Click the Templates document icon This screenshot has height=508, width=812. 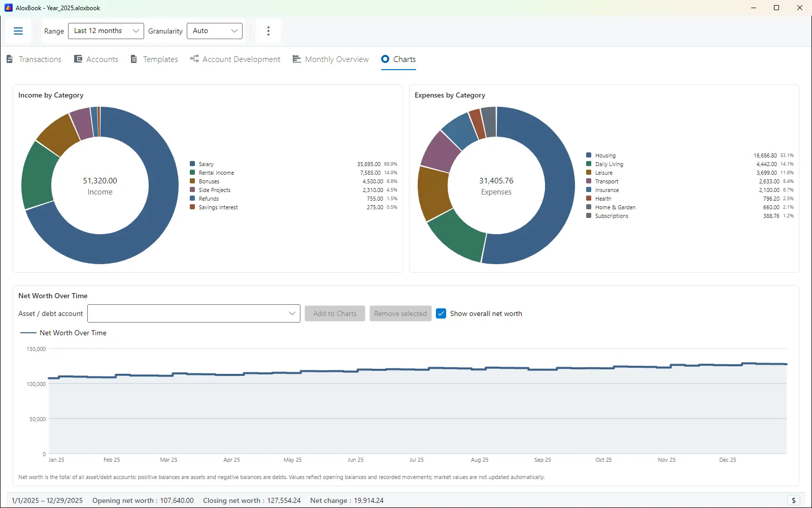pyautogui.click(x=134, y=59)
